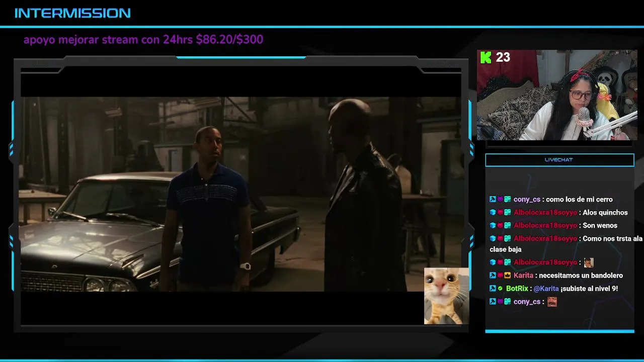This screenshot has height=362, width=644.
Task: Click the face emote posted by Albolocxra18soyyo
Action: [x=589, y=262]
